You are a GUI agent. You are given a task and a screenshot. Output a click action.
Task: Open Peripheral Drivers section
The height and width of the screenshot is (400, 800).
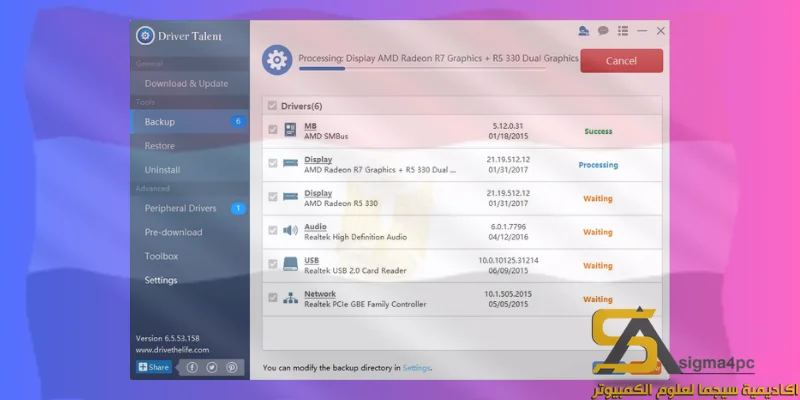pyautogui.click(x=190, y=208)
